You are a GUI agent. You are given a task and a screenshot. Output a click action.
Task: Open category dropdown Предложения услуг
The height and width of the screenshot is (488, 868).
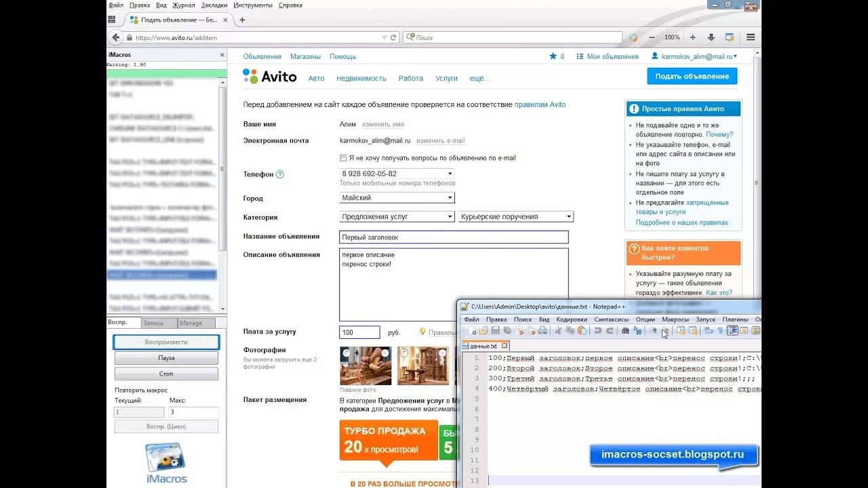[x=397, y=217]
